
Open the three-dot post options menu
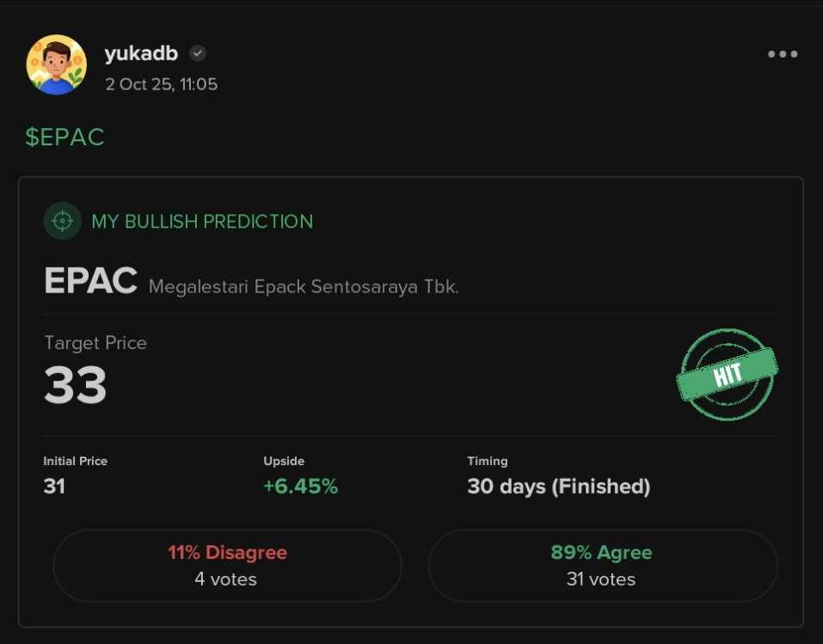coord(783,54)
